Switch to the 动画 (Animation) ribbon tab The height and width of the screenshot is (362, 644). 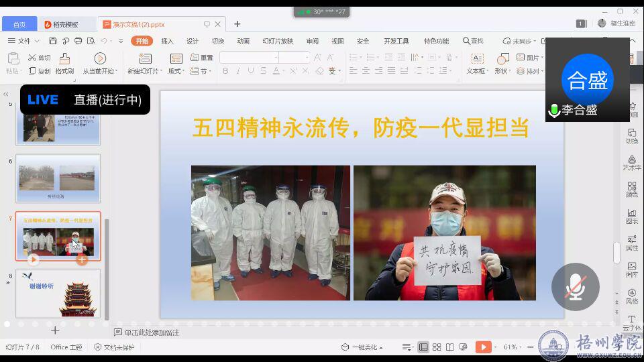(243, 41)
